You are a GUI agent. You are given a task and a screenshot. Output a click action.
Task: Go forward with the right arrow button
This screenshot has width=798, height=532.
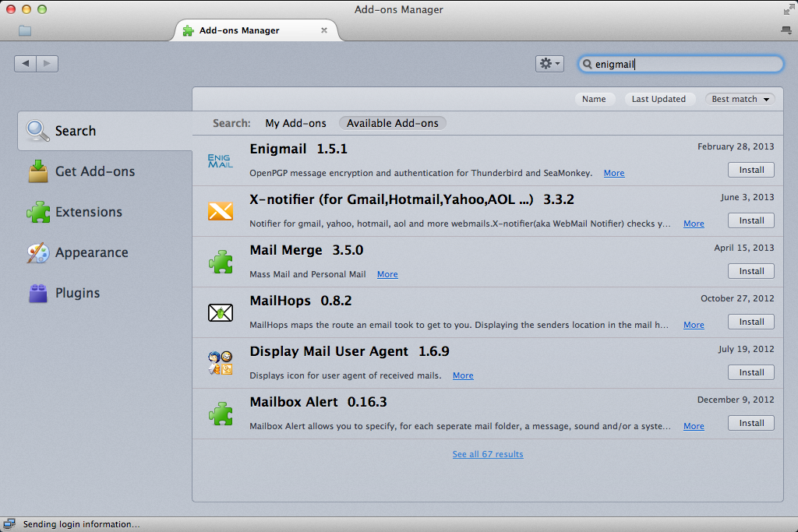point(47,64)
